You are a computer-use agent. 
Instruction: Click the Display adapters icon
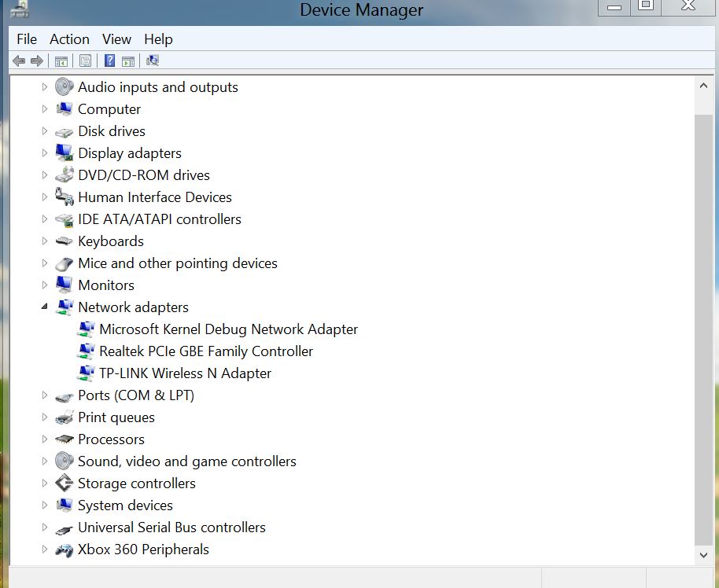[65, 153]
